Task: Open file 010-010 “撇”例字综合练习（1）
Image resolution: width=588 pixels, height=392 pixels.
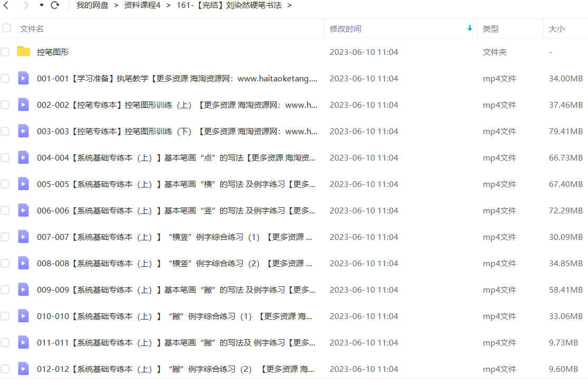Action: pos(174,316)
